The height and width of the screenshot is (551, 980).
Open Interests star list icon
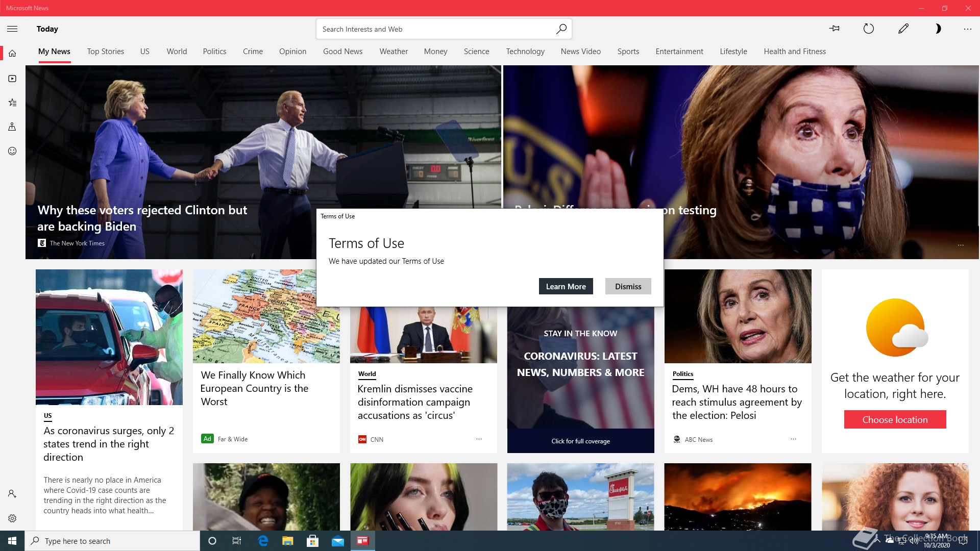tap(12, 103)
